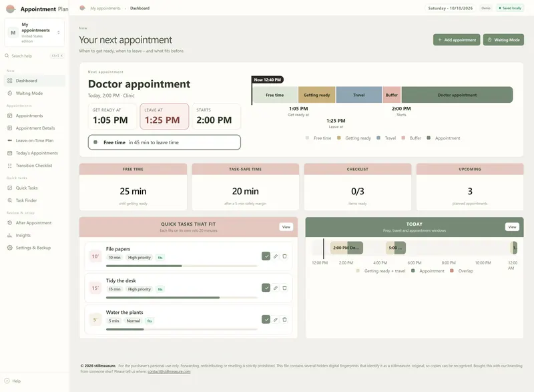The height and width of the screenshot is (392, 534).
Task: Mark Tidy the desk task as done
Action: 266,288
